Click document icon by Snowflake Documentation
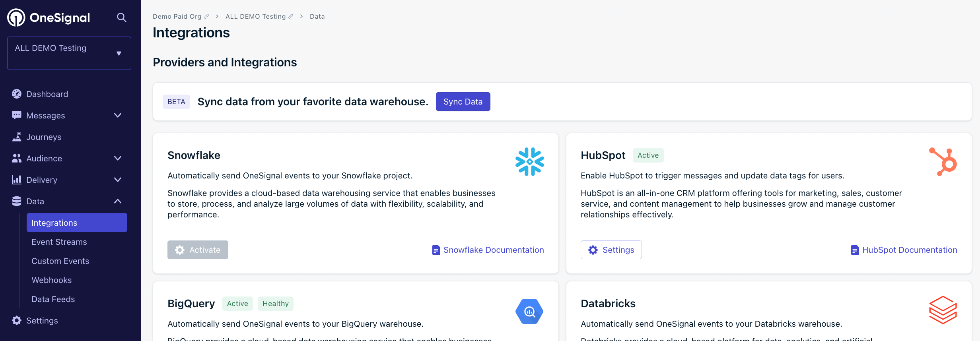 [x=436, y=250]
